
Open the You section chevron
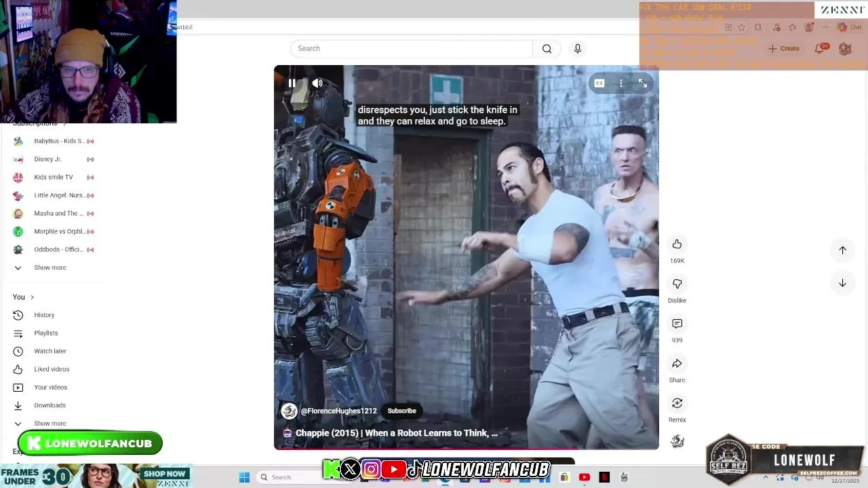(32, 298)
